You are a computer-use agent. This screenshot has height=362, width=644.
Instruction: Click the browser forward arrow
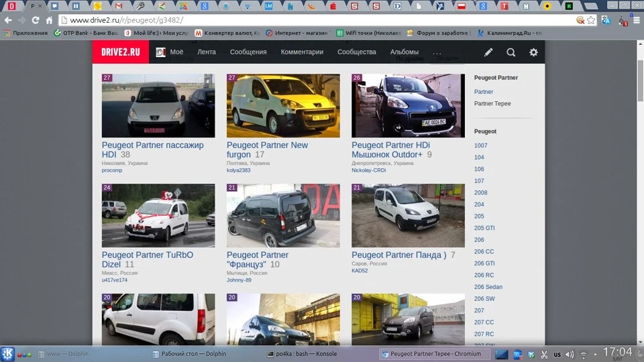pos(21,20)
